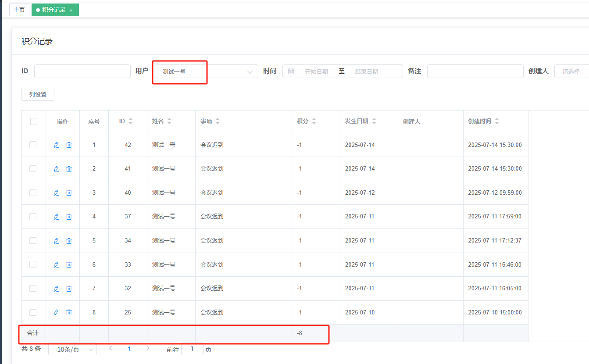The height and width of the screenshot is (364, 589).
Task: Open the 创建人 select dropdown
Action: (x=571, y=71)
